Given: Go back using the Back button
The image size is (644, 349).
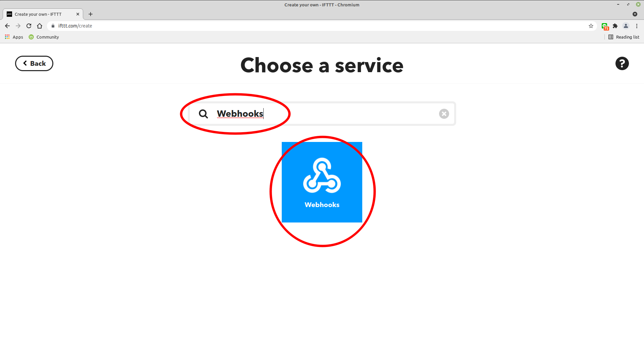Looking at the screenshot, I should 34,63.
